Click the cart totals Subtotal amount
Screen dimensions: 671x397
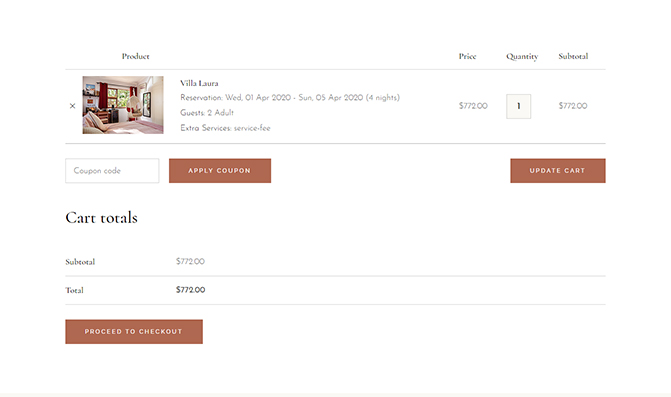pyautogui.click(x=190, y=261)
